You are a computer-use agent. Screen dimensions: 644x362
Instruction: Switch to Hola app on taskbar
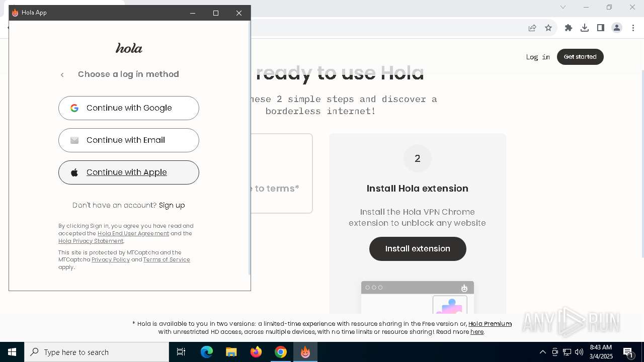point(305,352)
